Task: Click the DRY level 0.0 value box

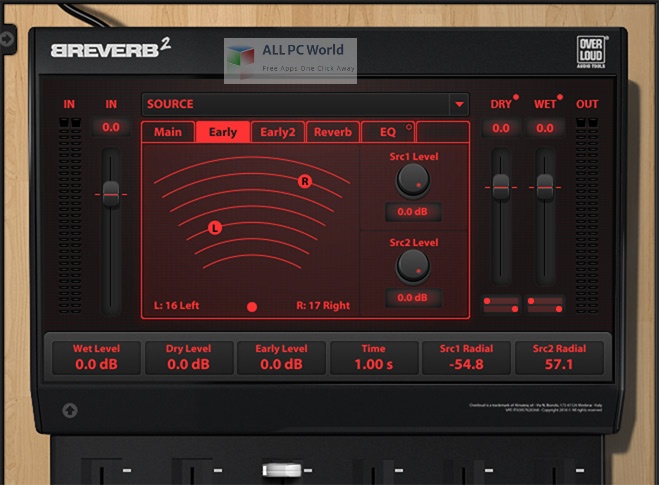Action: tap(501, 128)
